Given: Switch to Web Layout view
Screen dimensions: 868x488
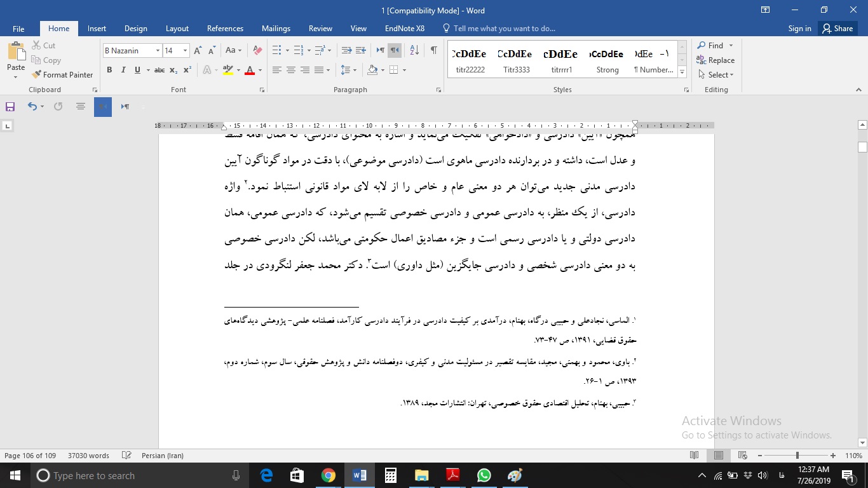Looking at the screenshot, I should click(742, 456).
